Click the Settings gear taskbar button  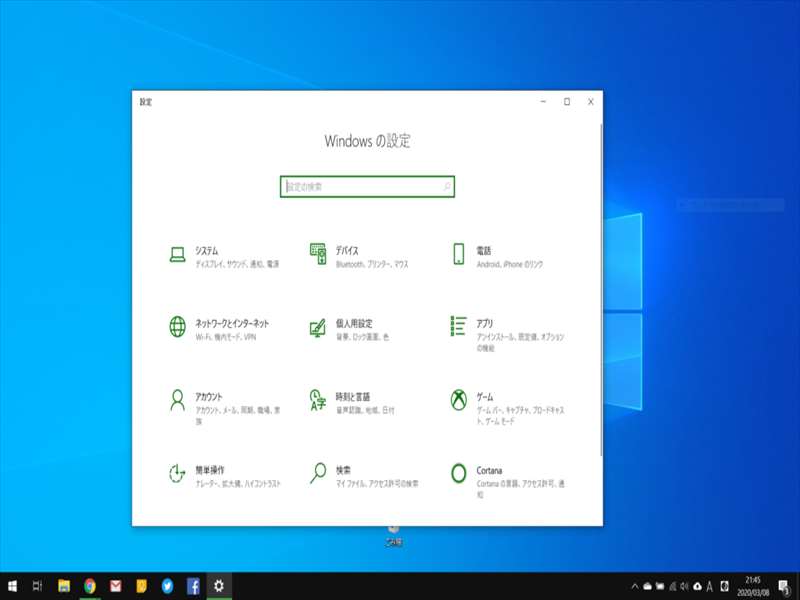219,586
